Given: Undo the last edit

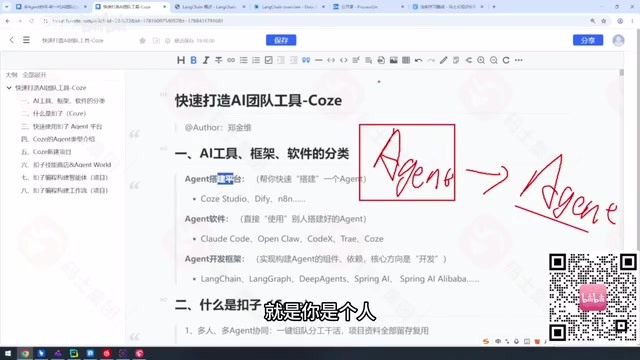Looking at the screenshot, I should click(x=418, y=60).
